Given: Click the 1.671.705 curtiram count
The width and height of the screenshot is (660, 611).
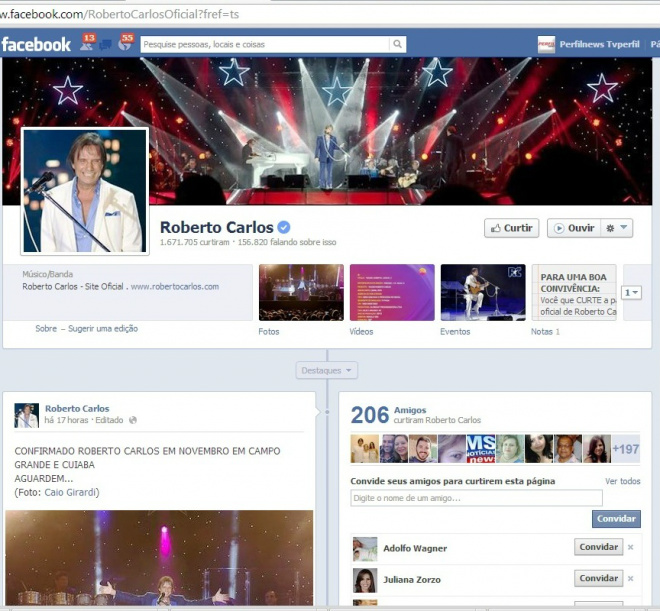Looking at the screenshot, I should pyautogui.click(x=194, y=242).
